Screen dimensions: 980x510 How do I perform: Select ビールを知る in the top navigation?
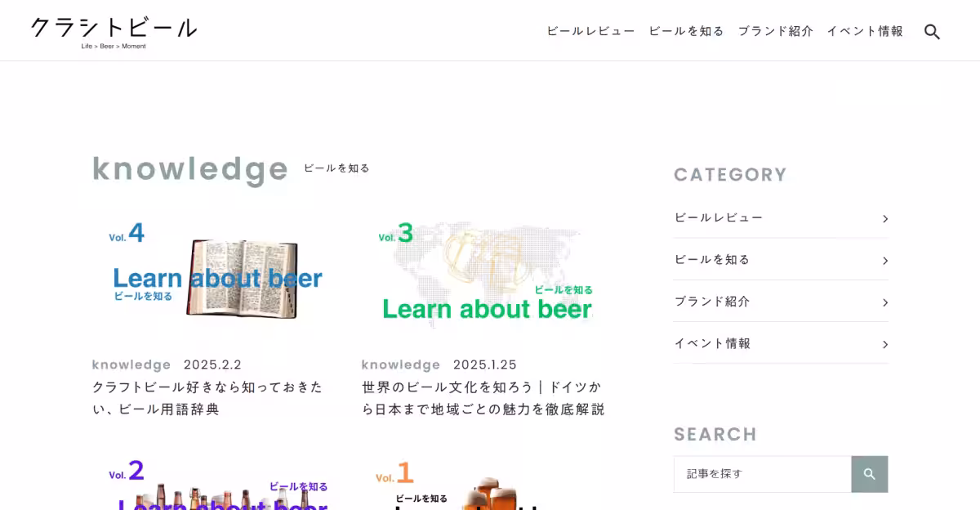686,31
